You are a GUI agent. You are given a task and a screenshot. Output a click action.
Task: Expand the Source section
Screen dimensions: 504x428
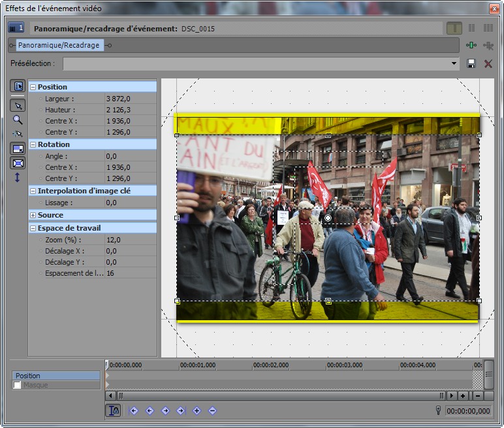(33, 215)
